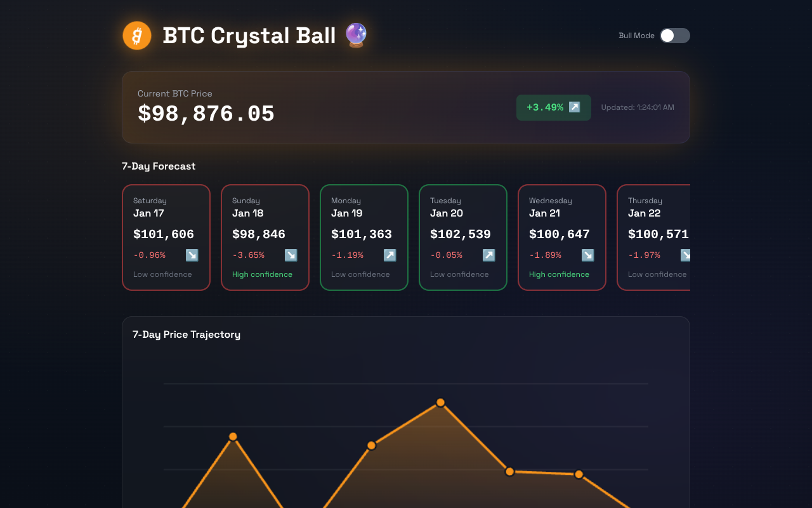Click the Bitcoin logo icon in the header

pos(136,36)
